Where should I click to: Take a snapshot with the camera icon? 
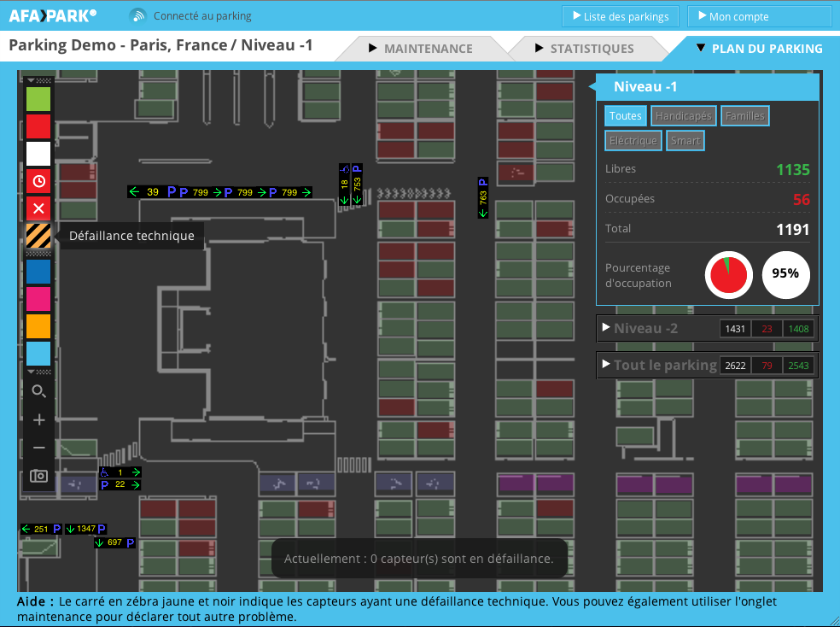38,476
